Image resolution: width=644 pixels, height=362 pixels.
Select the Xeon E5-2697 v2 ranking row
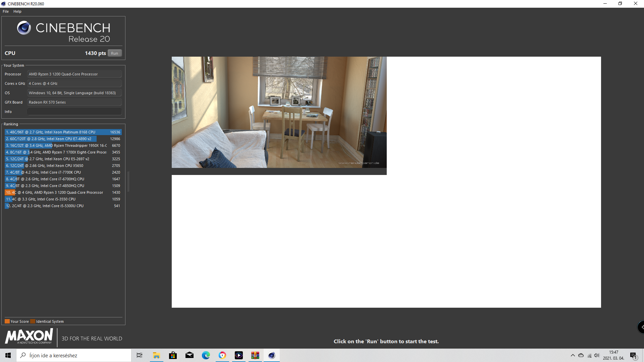pyautogui.click(x=63, y=159)
